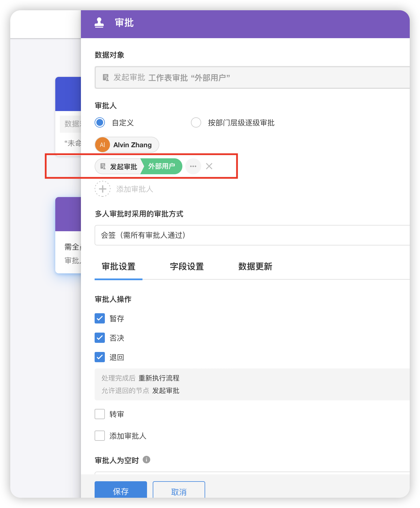Click the worksheet icon in 数据对象 field
The width and height of the screenshot is (420, 508).
pos(106,77)
